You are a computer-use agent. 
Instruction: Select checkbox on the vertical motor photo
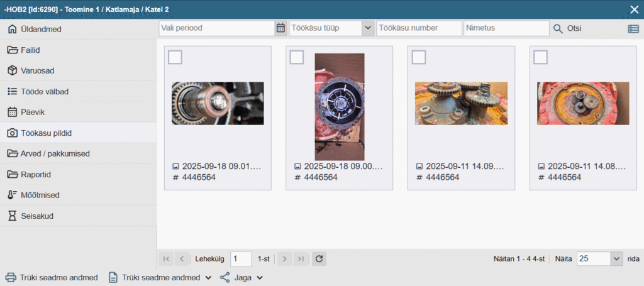(297, 57)
